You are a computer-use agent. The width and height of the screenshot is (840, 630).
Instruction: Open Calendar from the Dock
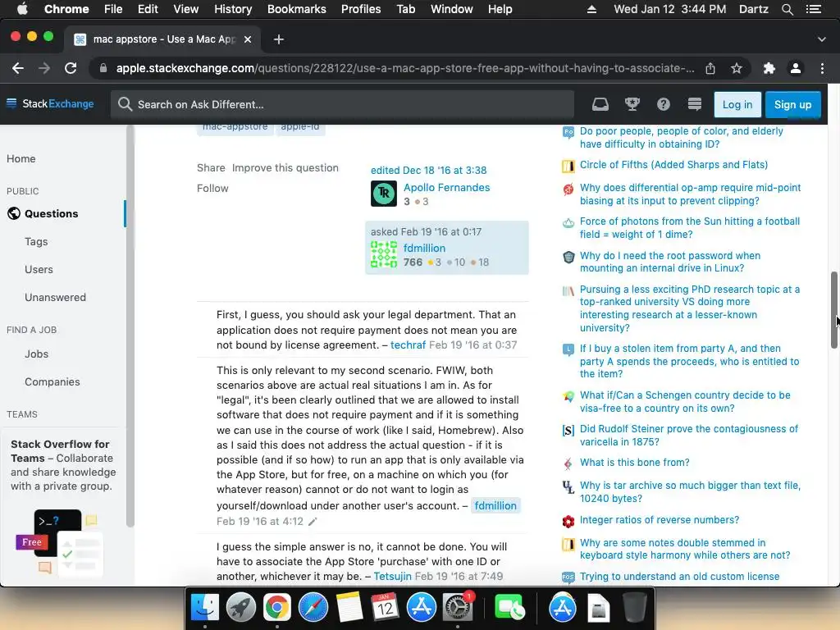pyautogui.click(x=385, y=608)
